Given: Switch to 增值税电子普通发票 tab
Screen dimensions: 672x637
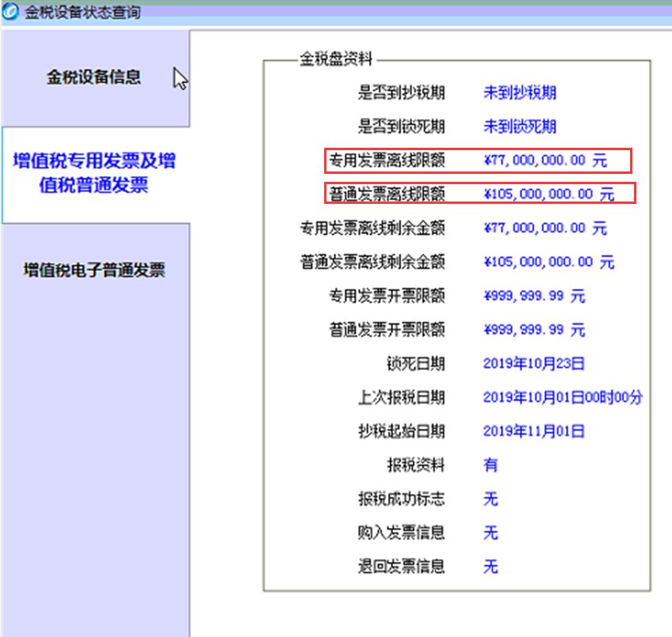Looking at the screenshot, I should point(96,270).
